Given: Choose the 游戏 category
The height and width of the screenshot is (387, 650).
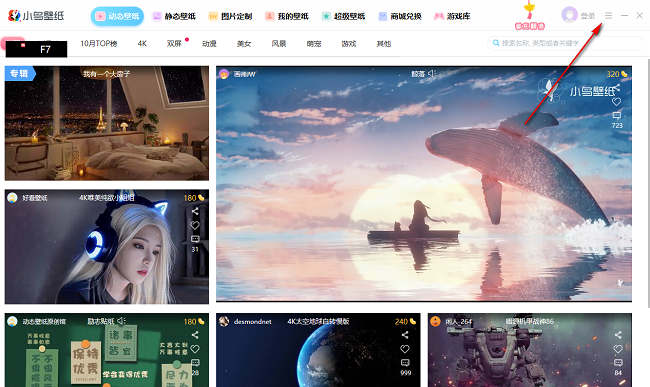Looking at the screenshot, I should tap(349, 44).
